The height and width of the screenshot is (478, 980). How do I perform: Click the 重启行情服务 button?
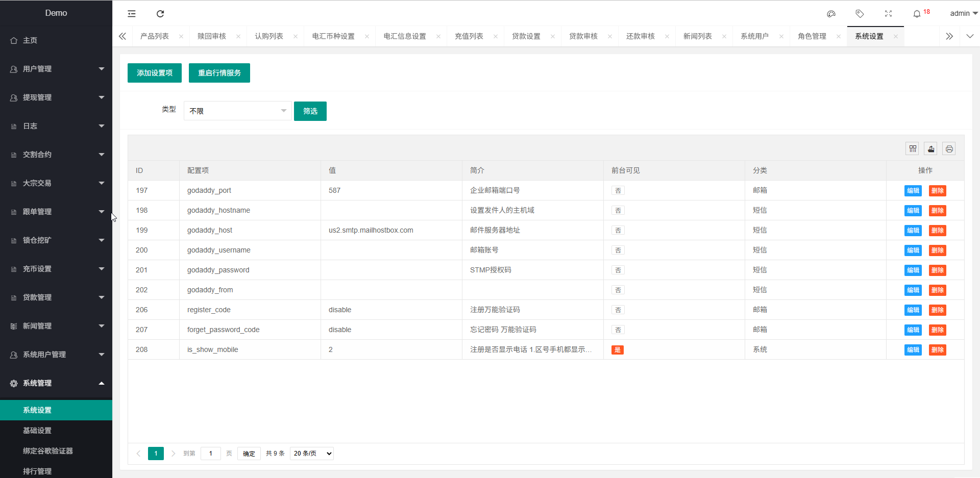[x=219, y=73]
